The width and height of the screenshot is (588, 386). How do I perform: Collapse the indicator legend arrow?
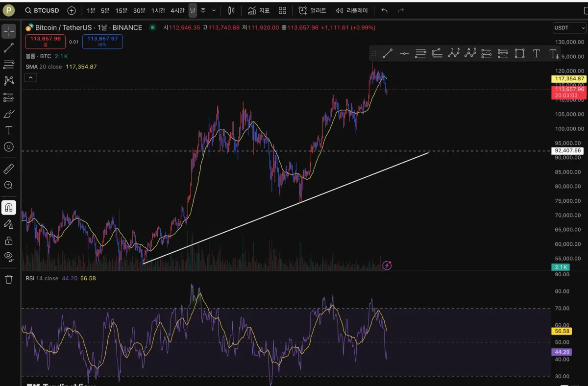tap(30, 77)
